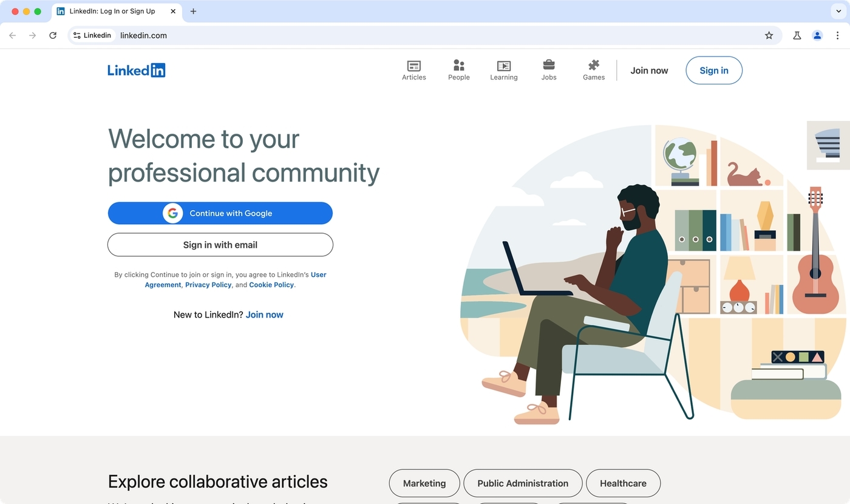Viewport: 850px width, 504px height.
Task: Bookmark this page with the star
Action: [769, 35]
